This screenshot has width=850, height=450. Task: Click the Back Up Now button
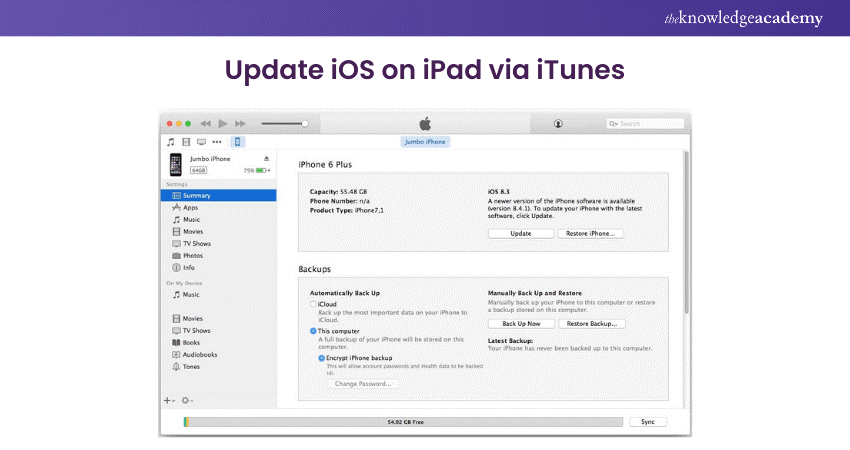tap(519, 324)
